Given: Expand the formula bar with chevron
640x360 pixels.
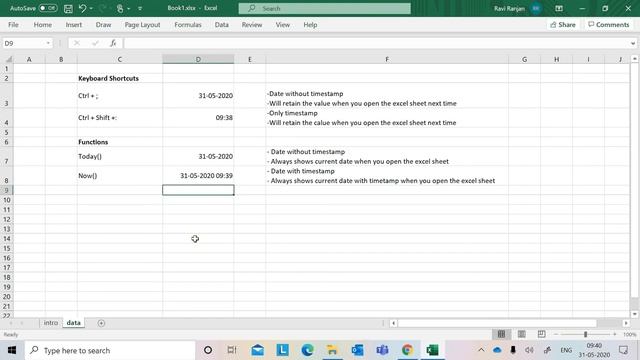Looking at the screenshot, I should (x=633, y=43).
